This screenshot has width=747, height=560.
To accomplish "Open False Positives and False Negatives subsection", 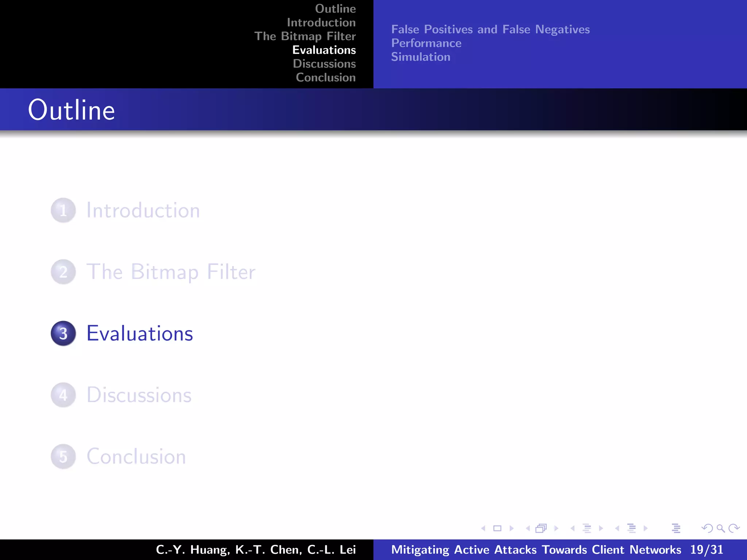I will (490, 30).
